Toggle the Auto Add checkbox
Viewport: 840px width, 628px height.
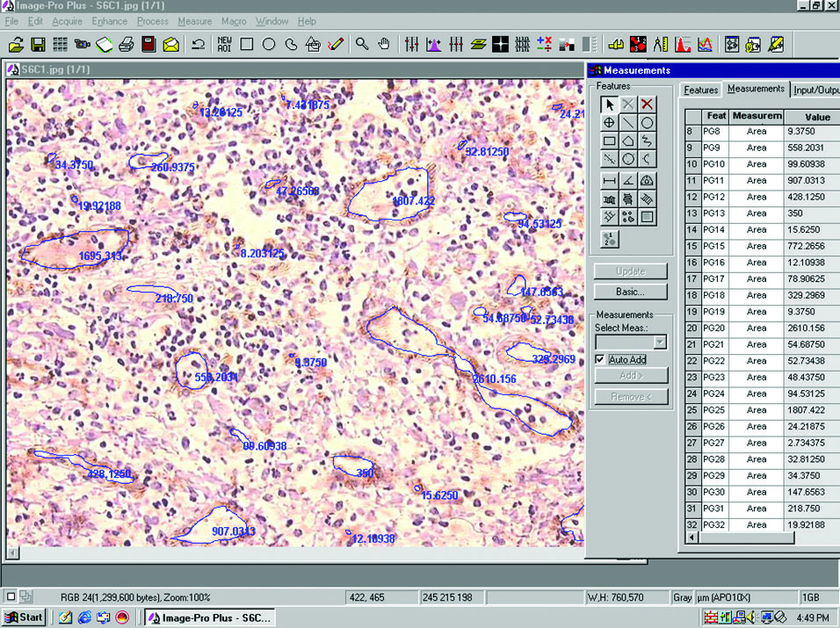click(600, 359)
